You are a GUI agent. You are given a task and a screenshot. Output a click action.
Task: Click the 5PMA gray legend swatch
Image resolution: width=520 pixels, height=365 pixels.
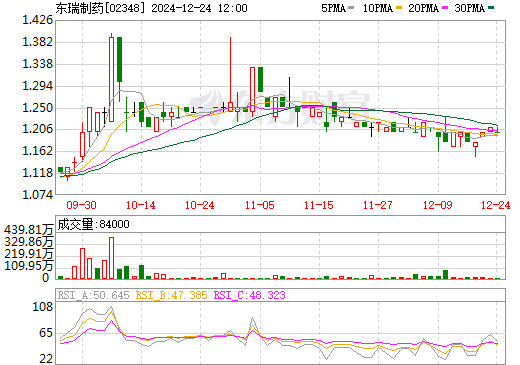tap(351, 8)
